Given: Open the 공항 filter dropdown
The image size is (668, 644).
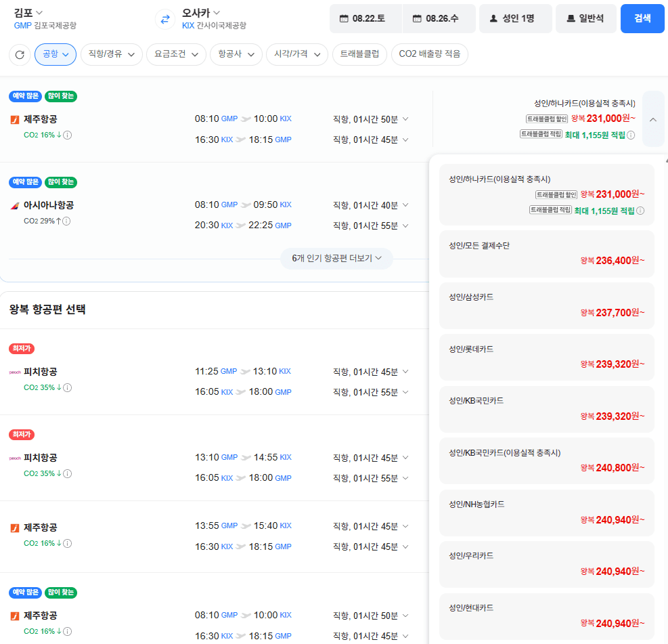Looking at the screenshot, I should (x=55, y=54).
